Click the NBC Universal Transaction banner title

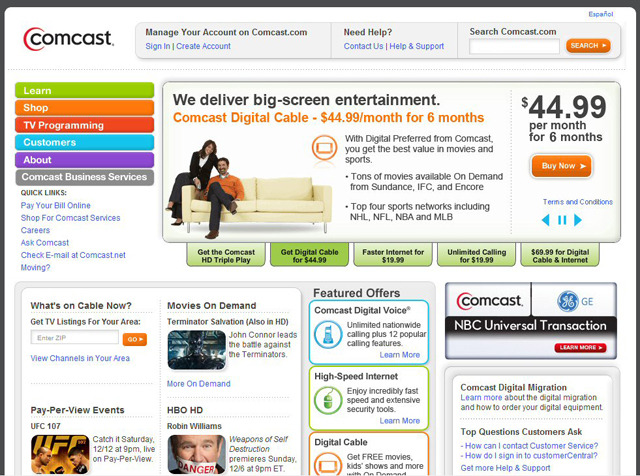(530, 325)
